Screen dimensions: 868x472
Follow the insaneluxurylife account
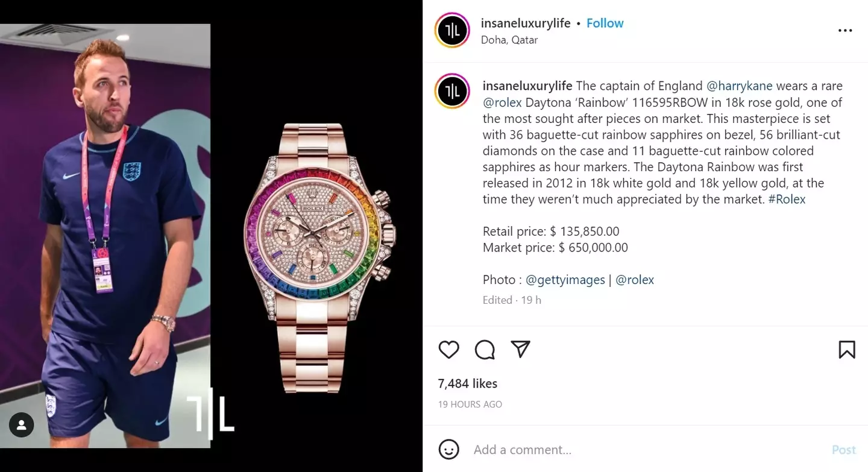tap(605, 23)
